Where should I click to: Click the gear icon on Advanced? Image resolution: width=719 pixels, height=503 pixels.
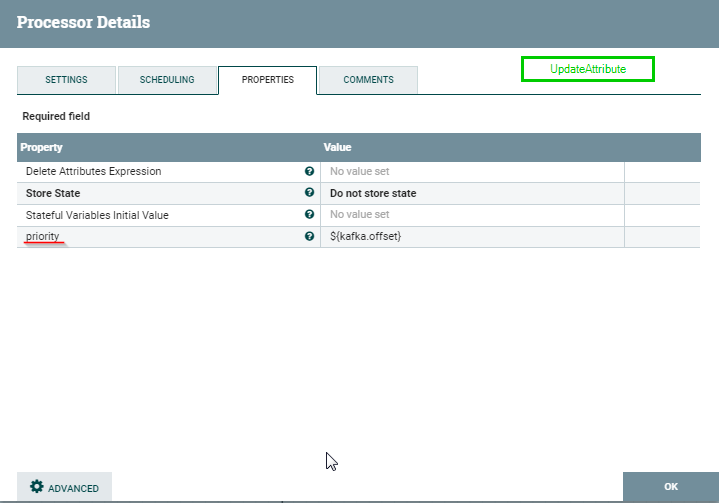click(37, 486)
